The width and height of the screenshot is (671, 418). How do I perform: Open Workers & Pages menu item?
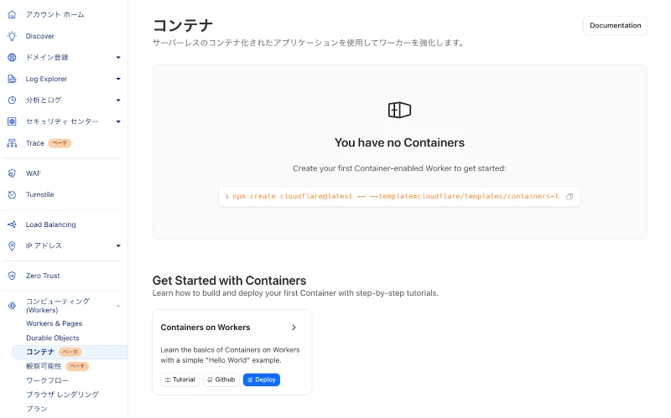(54, 323)
